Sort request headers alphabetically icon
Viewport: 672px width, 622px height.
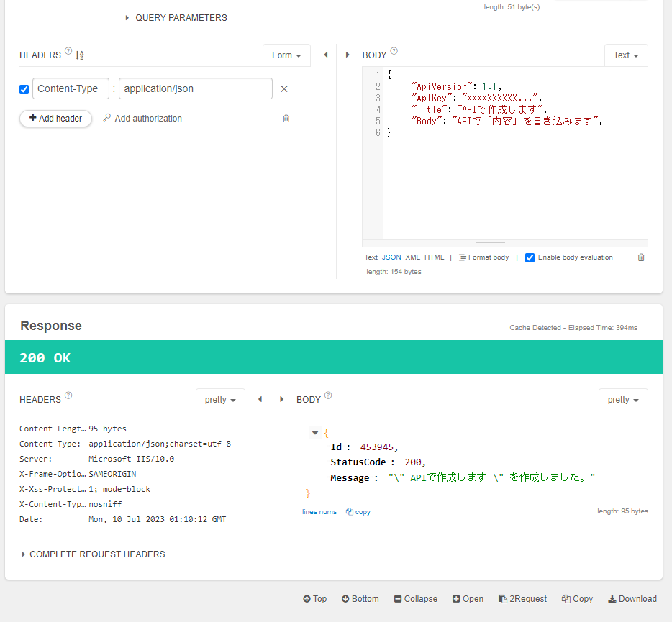[80, 55]
